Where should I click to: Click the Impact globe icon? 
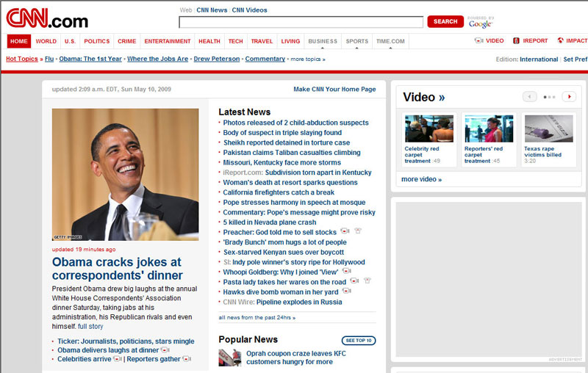pos(561,41)
